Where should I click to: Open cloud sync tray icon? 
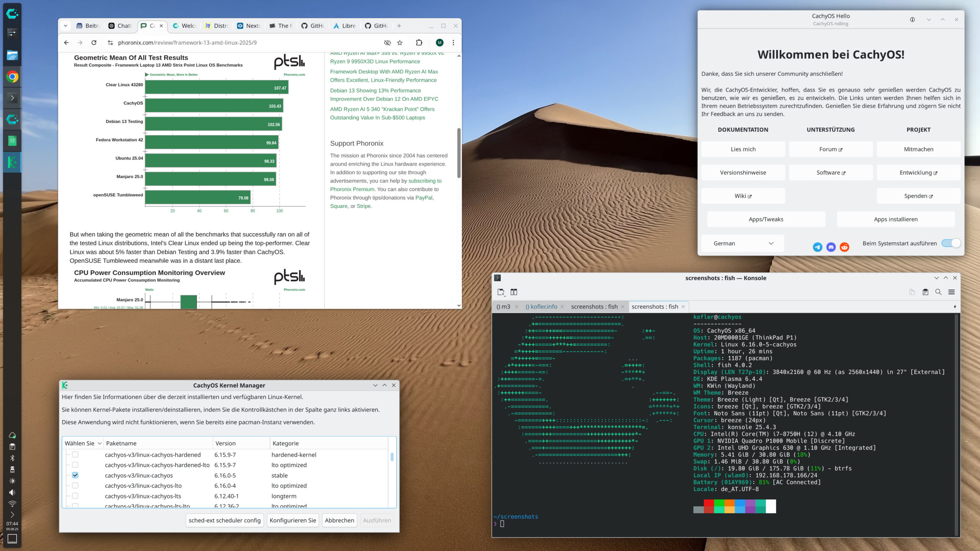coord(12,435)
